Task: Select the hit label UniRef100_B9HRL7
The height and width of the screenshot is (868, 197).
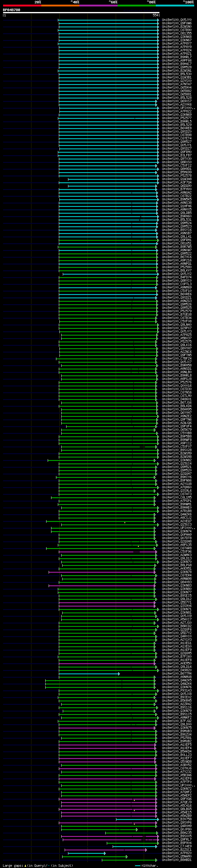Action: pos(177,57)
